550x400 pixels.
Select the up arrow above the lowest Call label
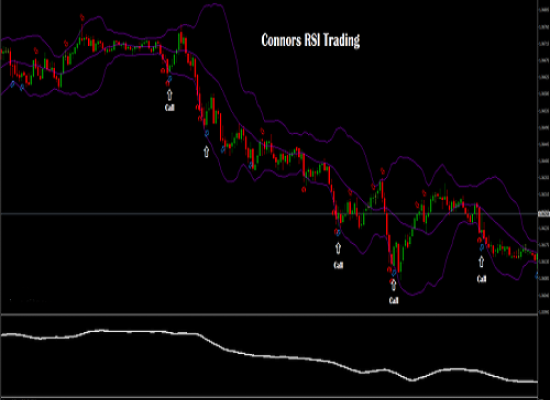pyautogui.click(x=393, y=285)
